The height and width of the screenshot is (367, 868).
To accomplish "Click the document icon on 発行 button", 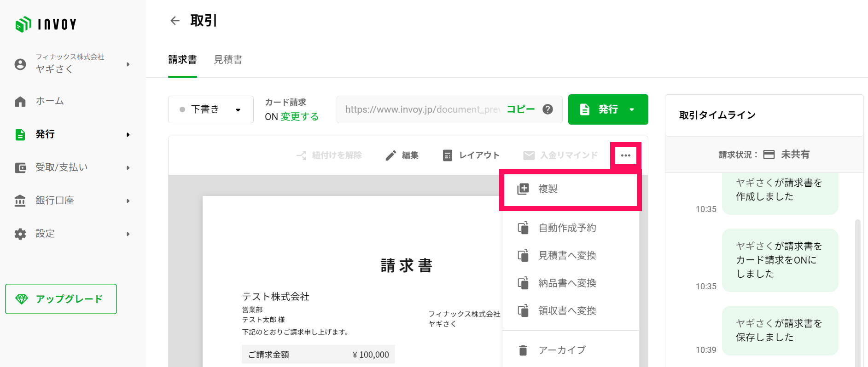I will 585,109.
